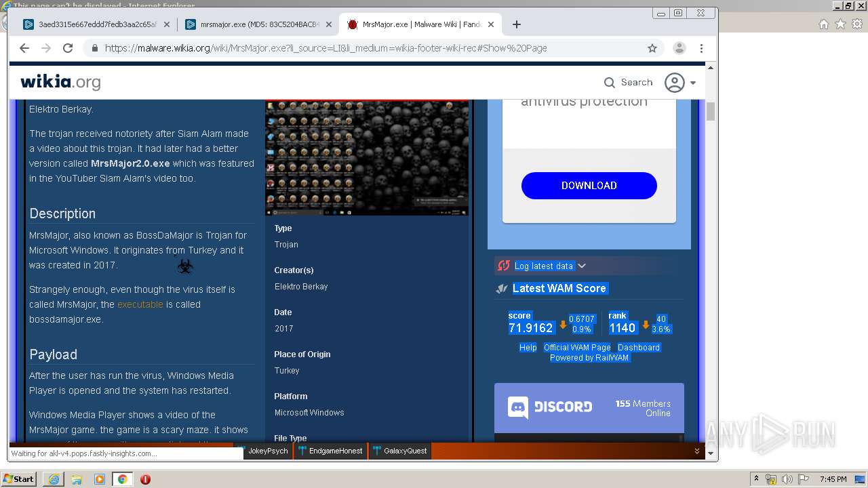Click the forward navigation arrow

coord(46,48)
